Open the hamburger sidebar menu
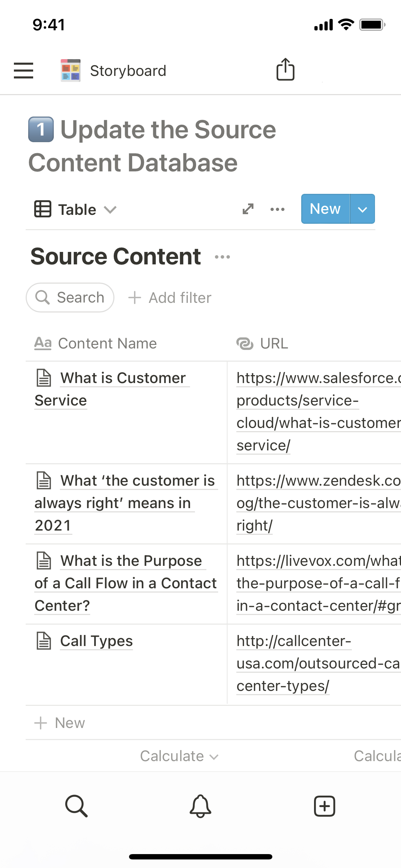 coord(24,70)
